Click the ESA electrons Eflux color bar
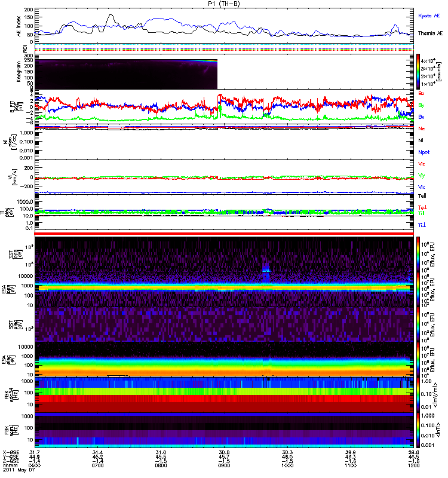The height and width of the screenshot is (478, 448). coord(418,359)
